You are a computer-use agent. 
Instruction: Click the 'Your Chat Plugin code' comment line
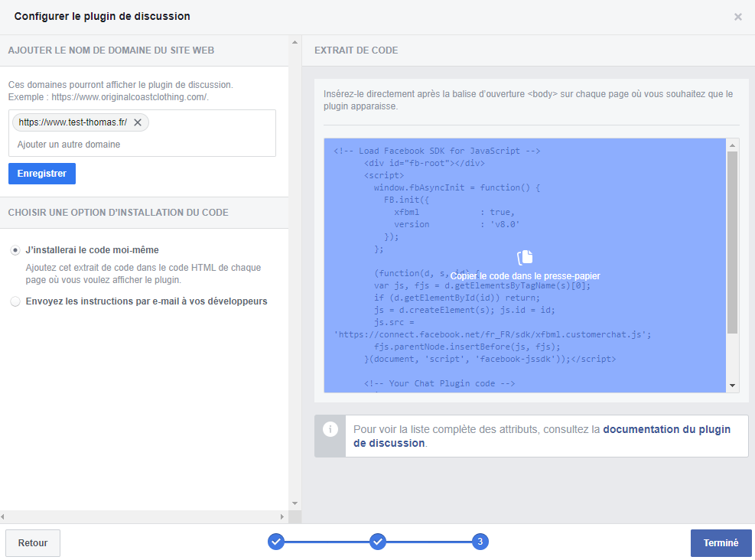pos(439,383)
